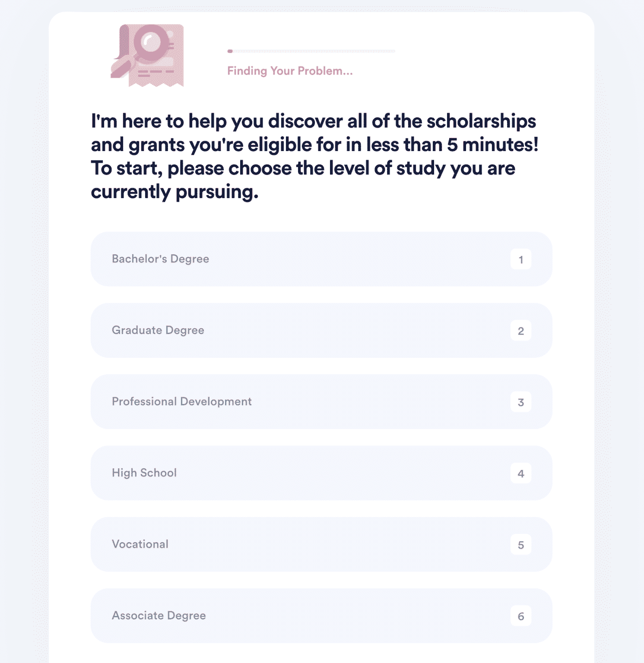Screen dimensions: 644x663
Task: Click the pink progress bar indicator
Action: (x=230, y=51)
